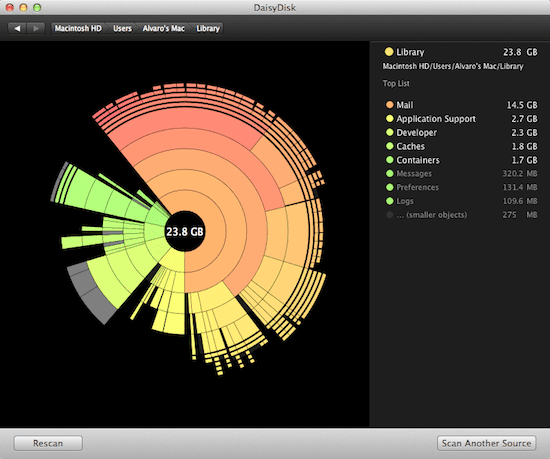Click the Application Support color dot

(x=389, y=119)
